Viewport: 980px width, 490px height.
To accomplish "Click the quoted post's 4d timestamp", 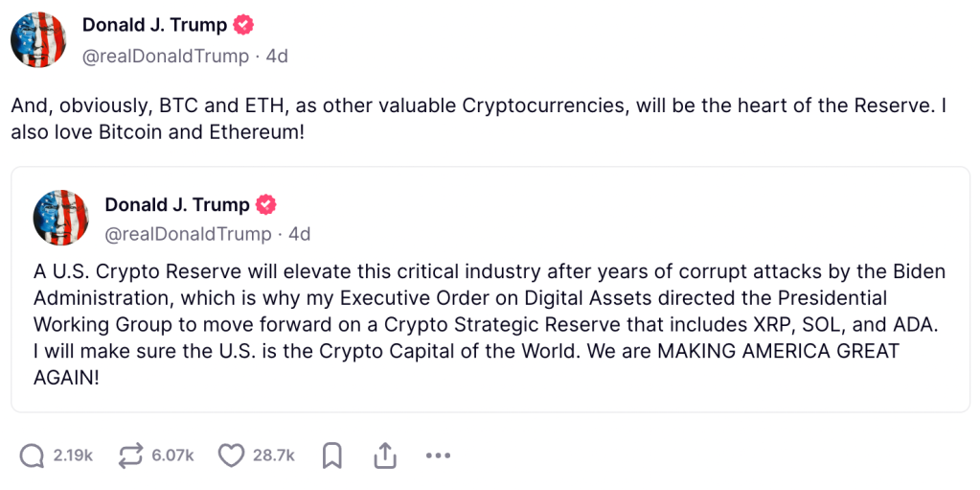I will click(300, 234).
